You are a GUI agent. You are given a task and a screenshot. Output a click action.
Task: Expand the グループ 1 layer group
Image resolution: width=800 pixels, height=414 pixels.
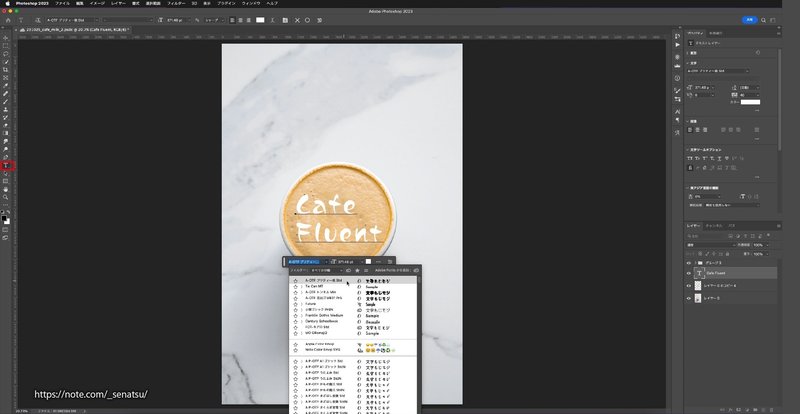(695, 263)
